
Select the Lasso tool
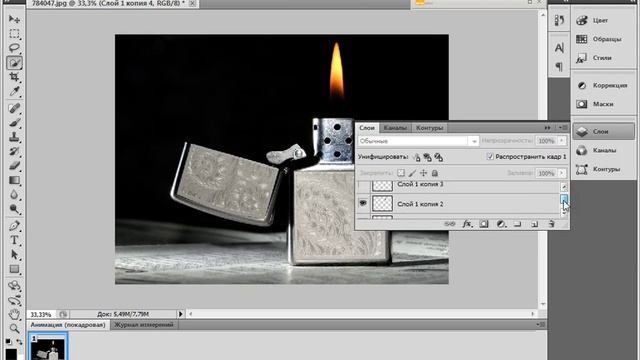click(14, 48)
